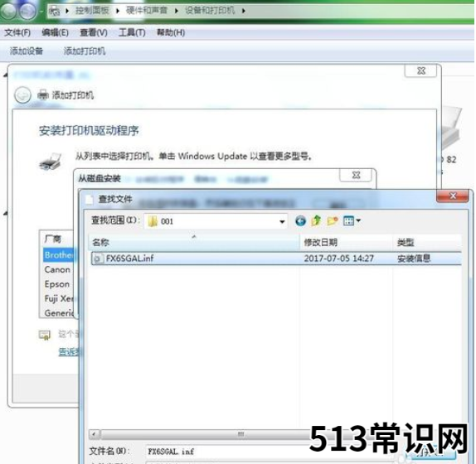Sort files by 类型 column
This screenshot has width=476, height=464.
427,242
